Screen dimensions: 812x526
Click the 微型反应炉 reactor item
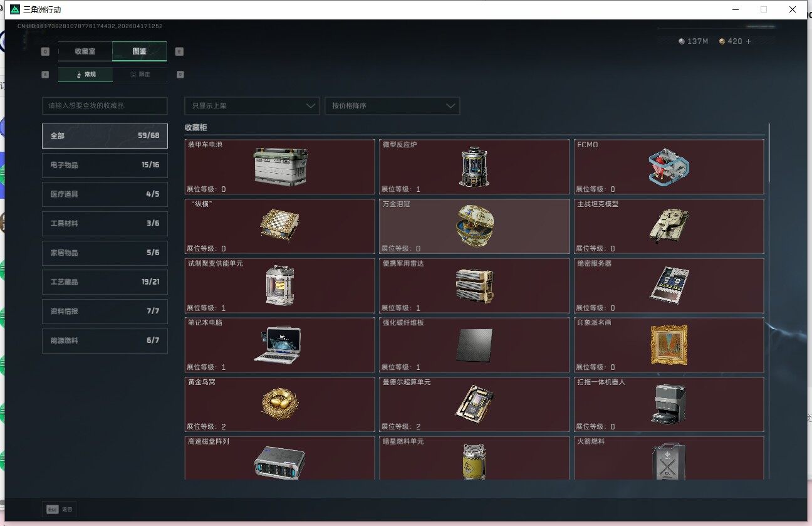[474, 167]
